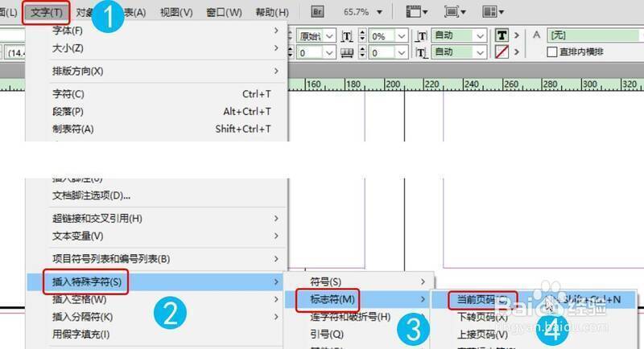This screenshot has width=644, height=349.
Task: Open the dropdown arrow of the 0 field below 原始设定
Action: (x=329, y=53)
